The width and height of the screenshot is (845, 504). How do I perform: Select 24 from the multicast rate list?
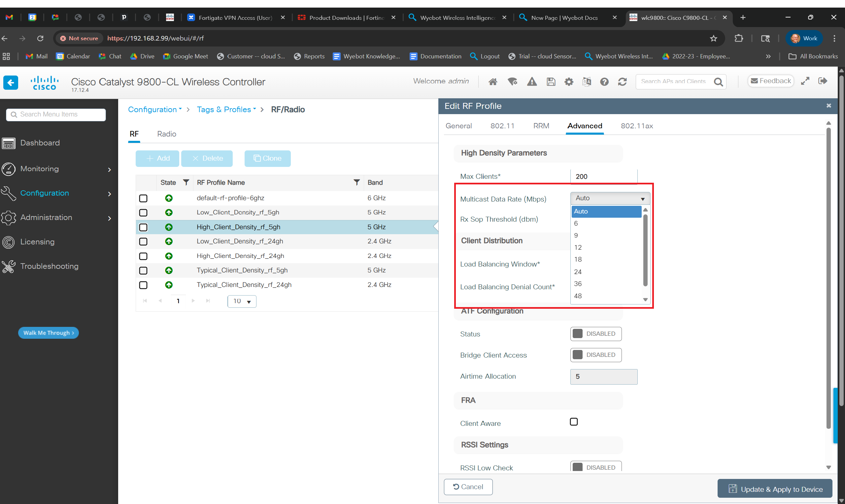click(x=606, y=272)
